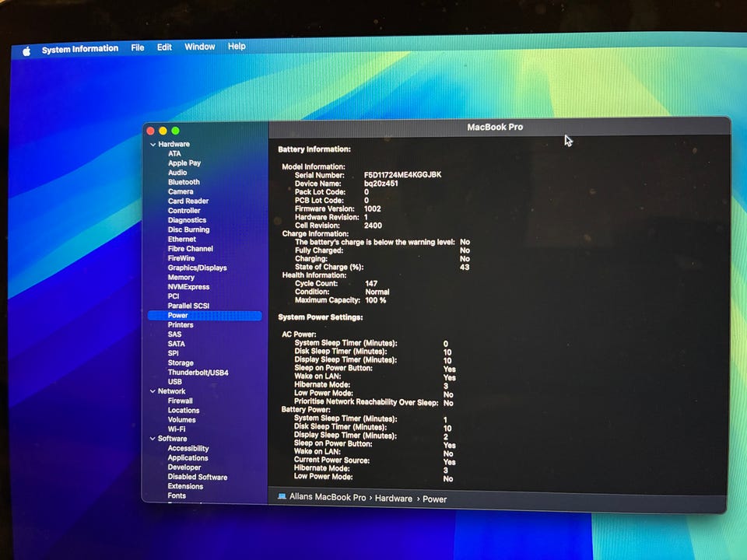Select ATA in the sidebar
747x560 pixels.
tap(174, 154)
